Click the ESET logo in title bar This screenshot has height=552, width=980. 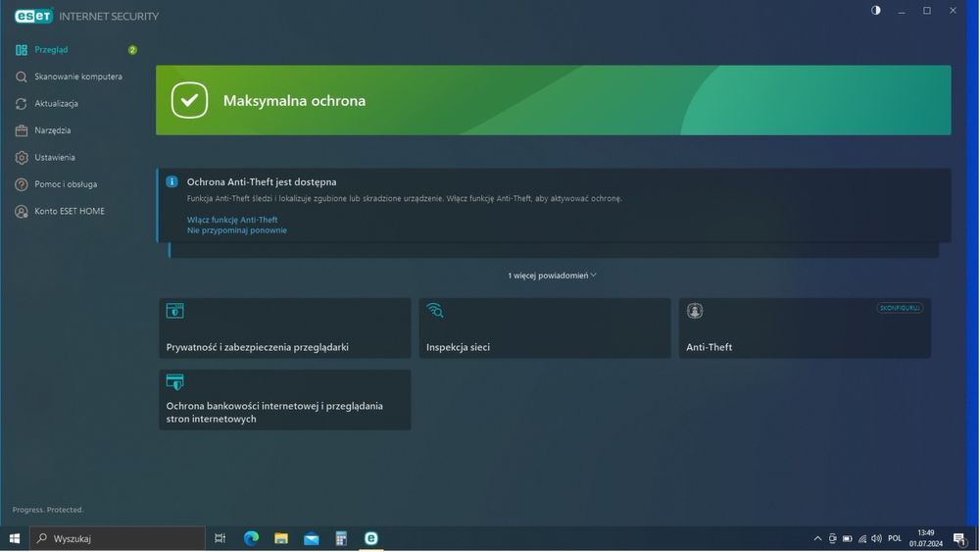(33, 17)
